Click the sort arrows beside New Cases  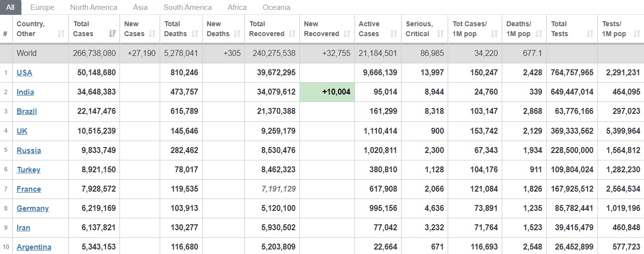point(152,34)
